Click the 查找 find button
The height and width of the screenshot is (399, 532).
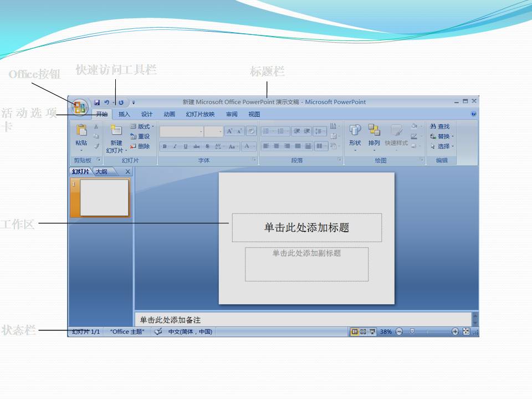(x=439, y=126)
